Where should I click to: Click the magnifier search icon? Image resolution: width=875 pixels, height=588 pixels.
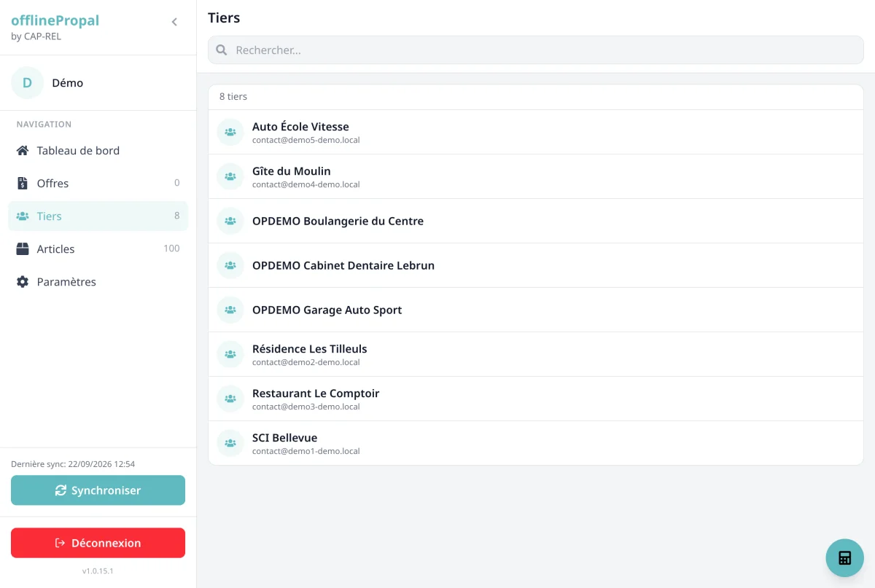point(222,50)
